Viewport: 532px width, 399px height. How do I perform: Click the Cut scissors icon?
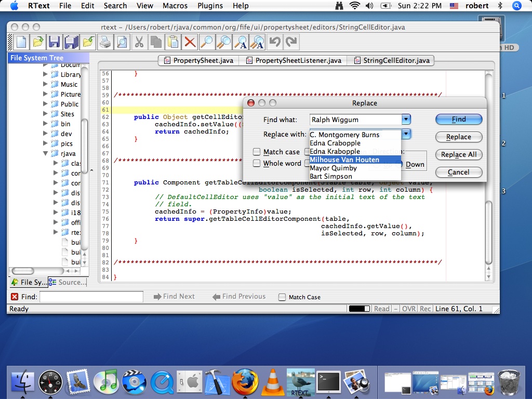[139, 42]
